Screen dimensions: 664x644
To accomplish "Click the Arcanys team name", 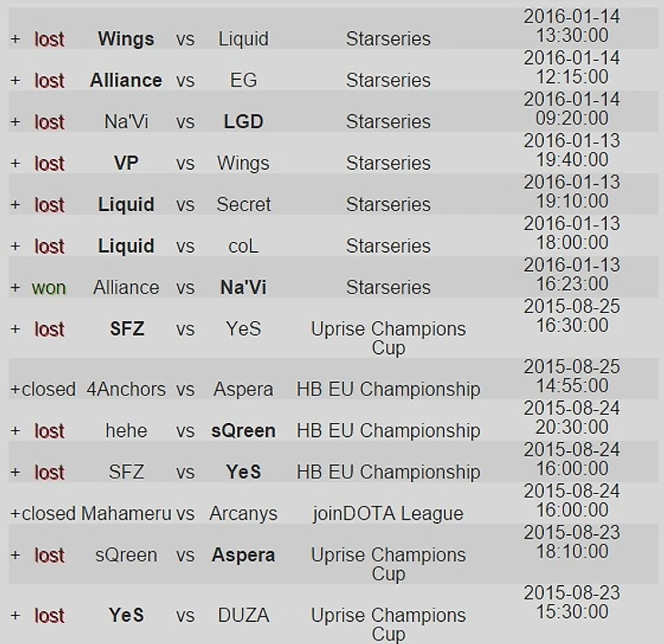I will coord(243,514).
